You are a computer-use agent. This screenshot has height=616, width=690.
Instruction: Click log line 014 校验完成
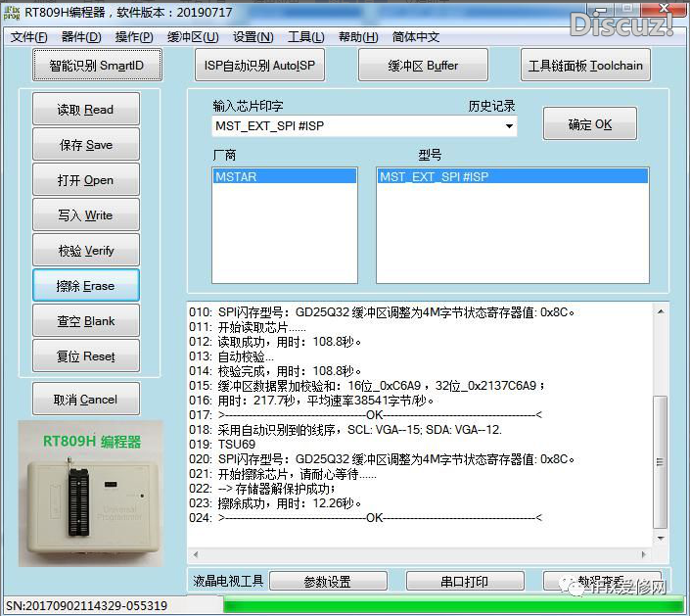pyautogui.click(x=275, y=371)
